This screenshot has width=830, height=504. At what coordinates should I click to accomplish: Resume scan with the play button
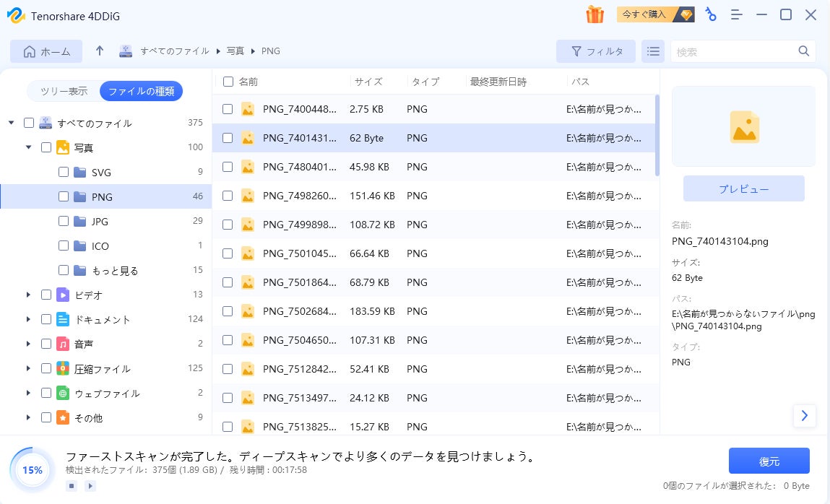coord(90,486)
